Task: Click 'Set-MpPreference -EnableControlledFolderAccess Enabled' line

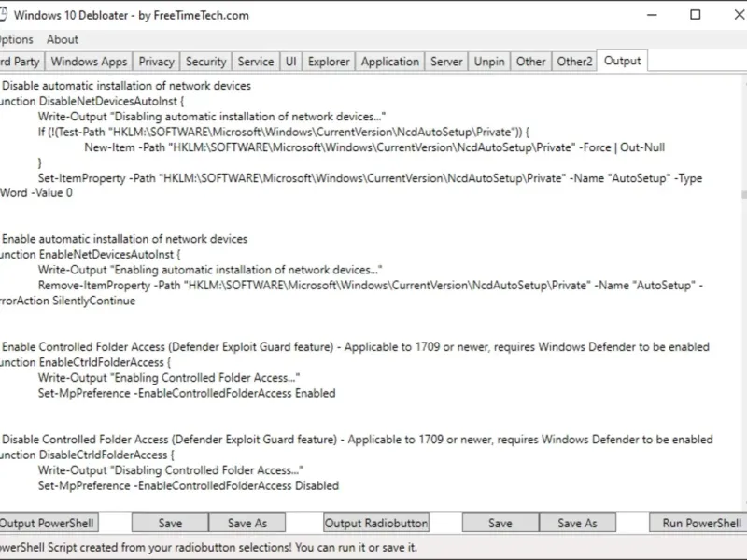Action: point(187,393)
